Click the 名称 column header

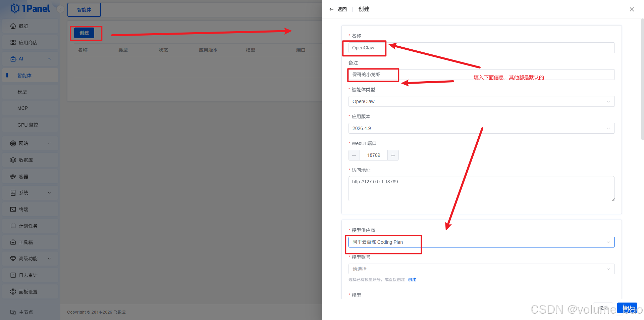pos(83,50)
